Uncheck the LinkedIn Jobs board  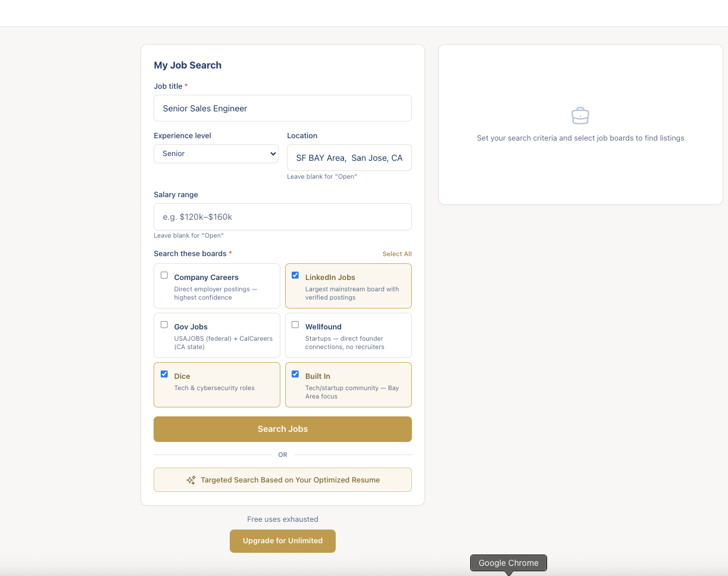click(295, 275)
